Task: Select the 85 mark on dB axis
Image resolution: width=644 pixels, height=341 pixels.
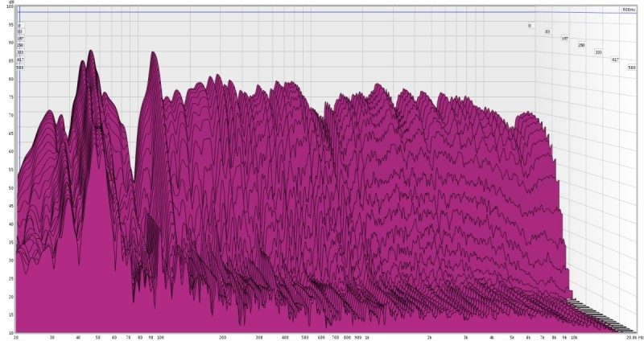Action: point(11,61)
